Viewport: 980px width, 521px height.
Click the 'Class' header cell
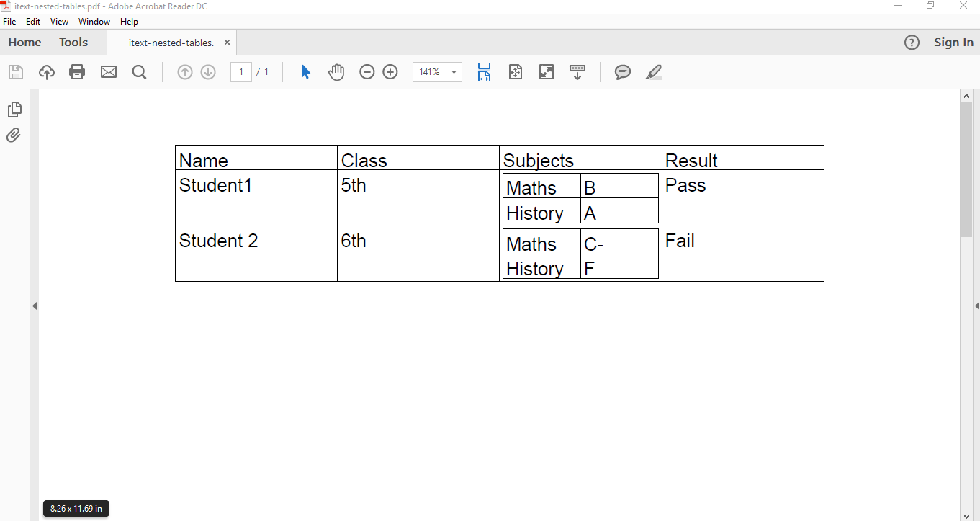418,158
